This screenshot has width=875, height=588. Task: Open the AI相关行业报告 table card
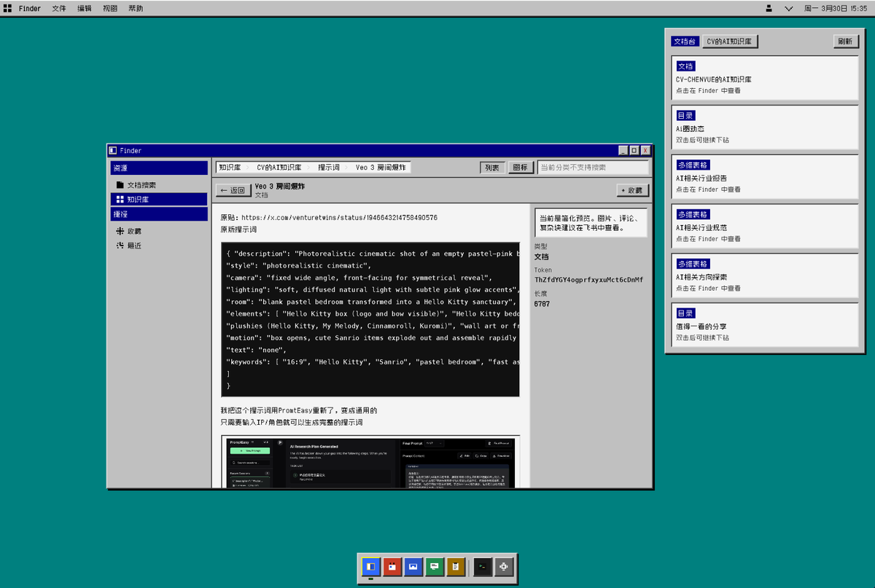765,177
